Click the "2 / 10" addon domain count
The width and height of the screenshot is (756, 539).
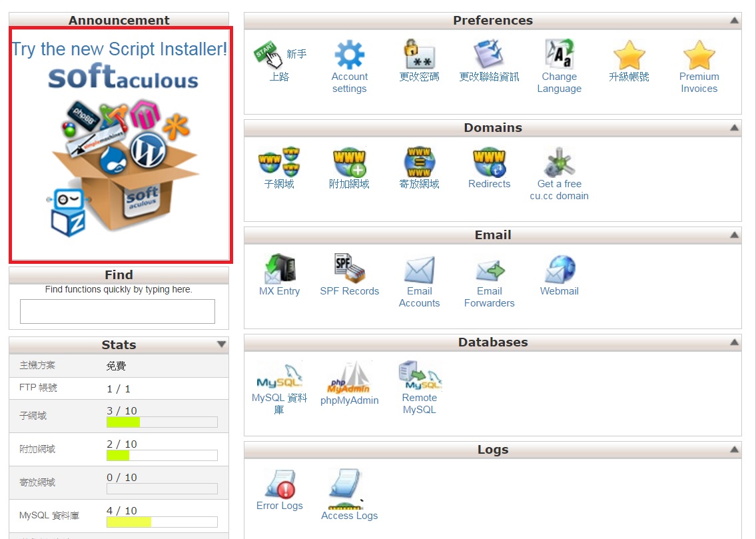[122, 444]
